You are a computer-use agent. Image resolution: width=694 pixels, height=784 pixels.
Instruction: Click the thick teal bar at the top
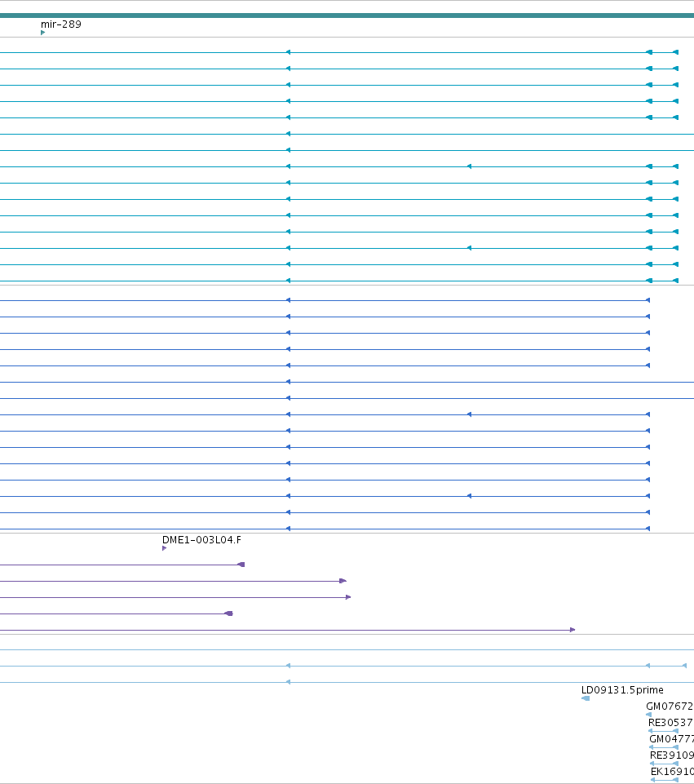point(347,16)
